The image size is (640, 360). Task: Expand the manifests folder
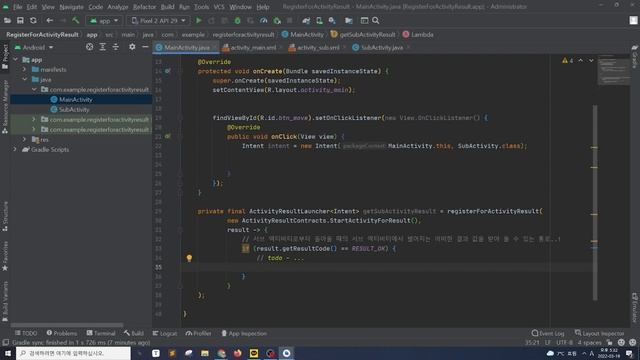tap(24, 69)
